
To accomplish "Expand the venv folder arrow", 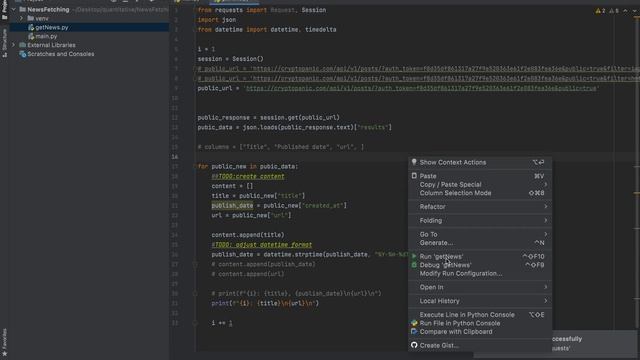I will [21, 18].
